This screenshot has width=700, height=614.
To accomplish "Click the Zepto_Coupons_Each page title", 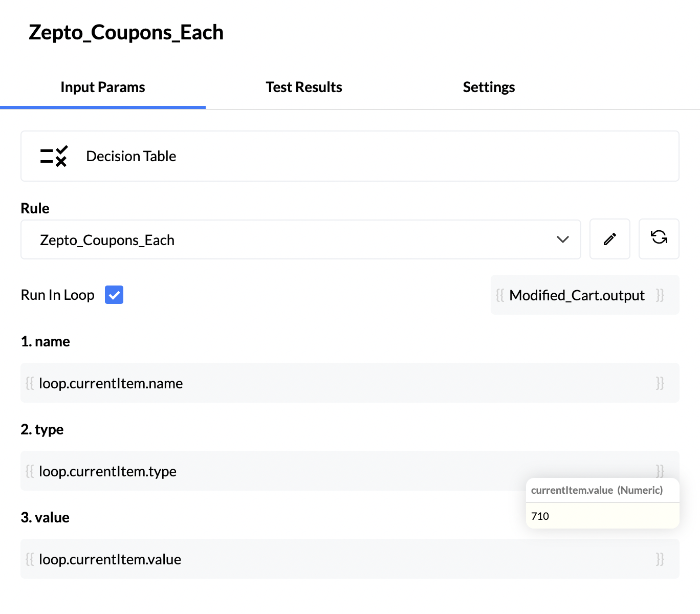I will coord(126,32).
